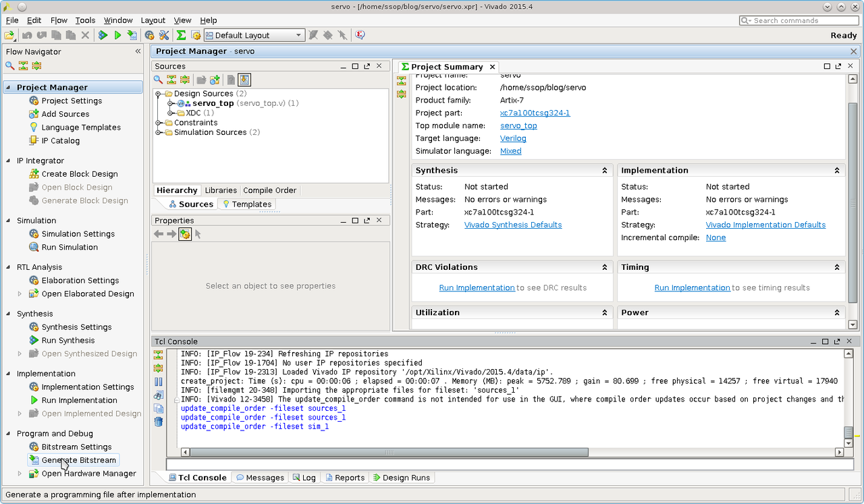
Task: Open the Layout menu
Action: tap(153, 20)
